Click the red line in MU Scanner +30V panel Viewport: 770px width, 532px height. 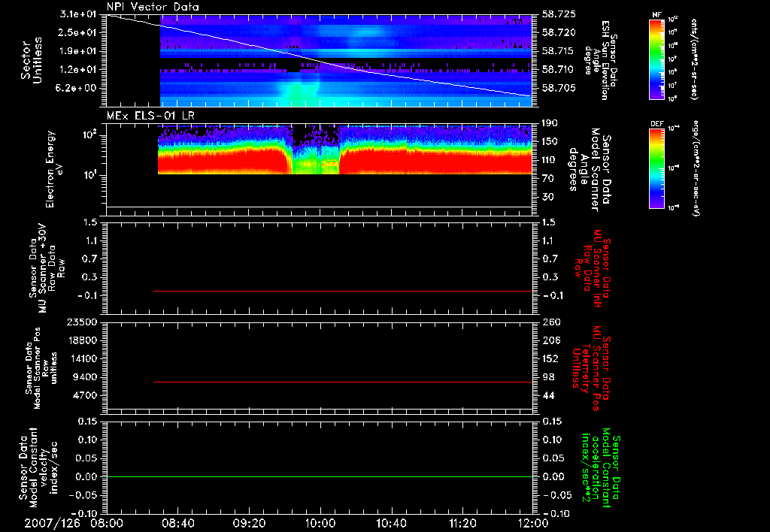click(x=343, y=291)
